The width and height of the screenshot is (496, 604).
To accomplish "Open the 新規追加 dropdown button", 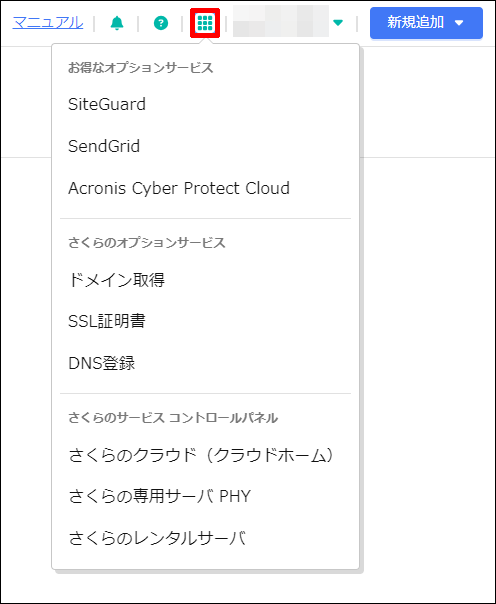I will tap(426, 23).
